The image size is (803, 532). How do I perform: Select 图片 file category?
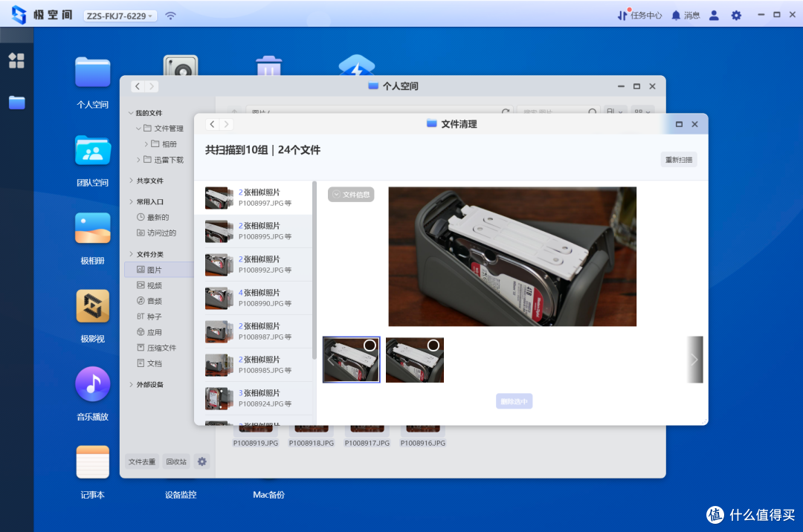coord(159,270)
